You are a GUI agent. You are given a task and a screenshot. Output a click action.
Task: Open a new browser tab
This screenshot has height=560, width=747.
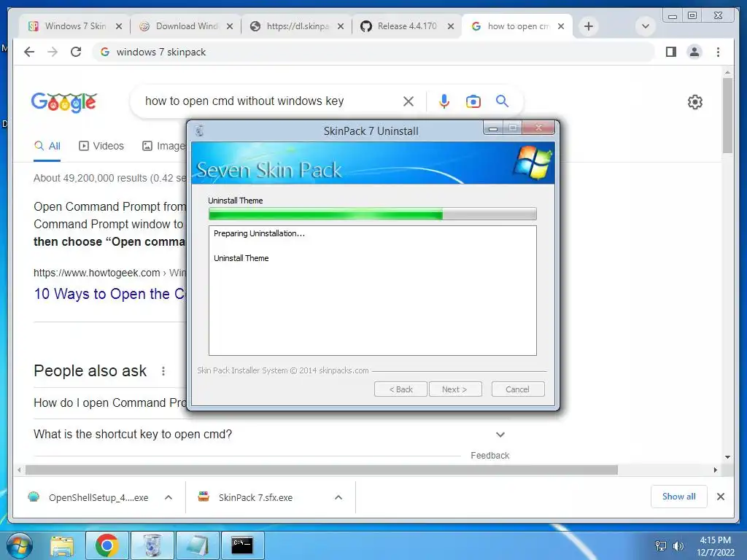(589, 26)
